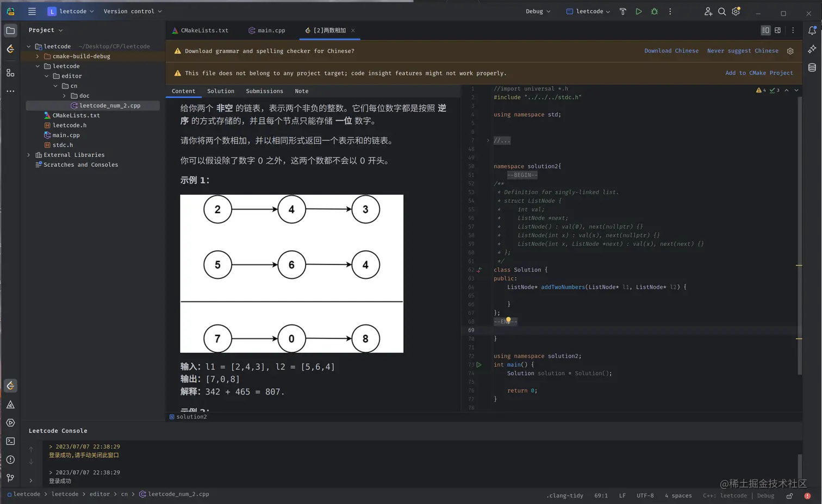Show more tool windows ellipsis
The height and width of the screenshot is (504, 822).
click(10, 91)
